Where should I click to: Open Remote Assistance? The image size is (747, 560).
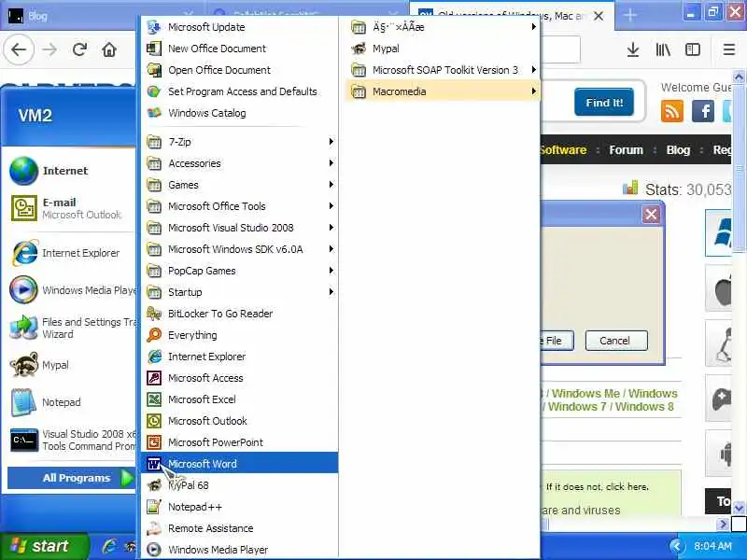240,528
